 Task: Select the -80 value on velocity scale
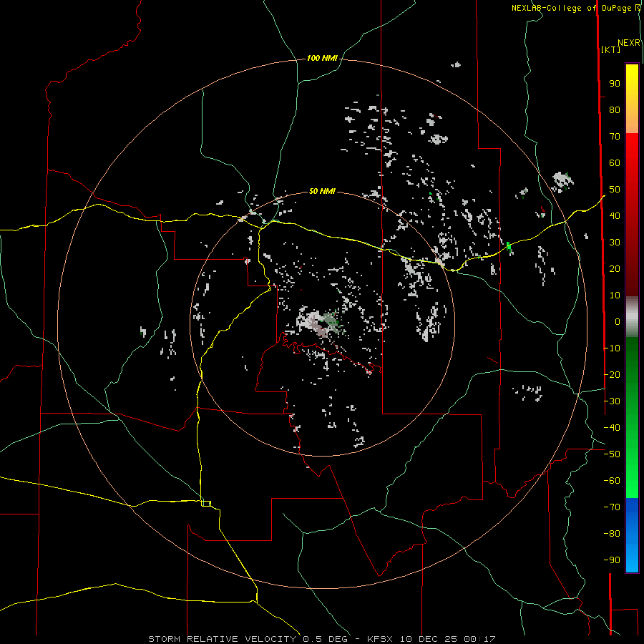pos(612,534)
